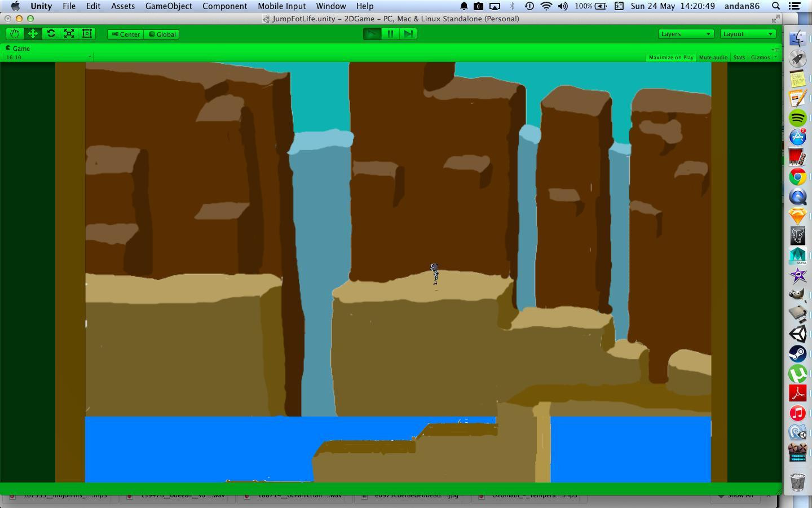
Task: Open the Edit menu
Action: pos(93,6)
